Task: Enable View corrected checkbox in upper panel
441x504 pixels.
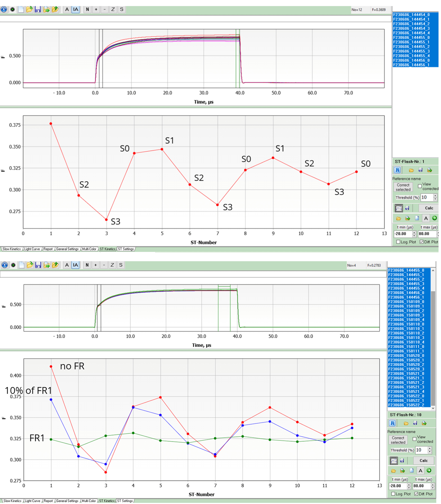Action: coord(420,186)
